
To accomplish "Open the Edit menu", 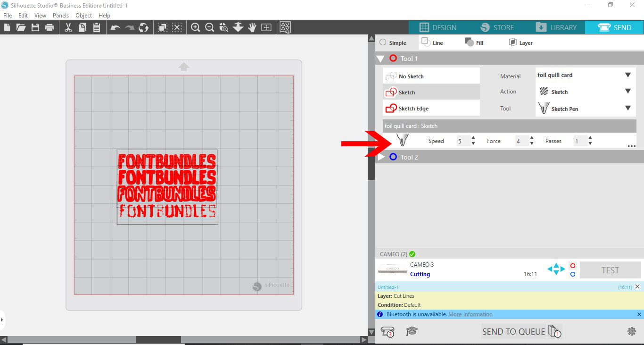I will [x=23, y=16].
